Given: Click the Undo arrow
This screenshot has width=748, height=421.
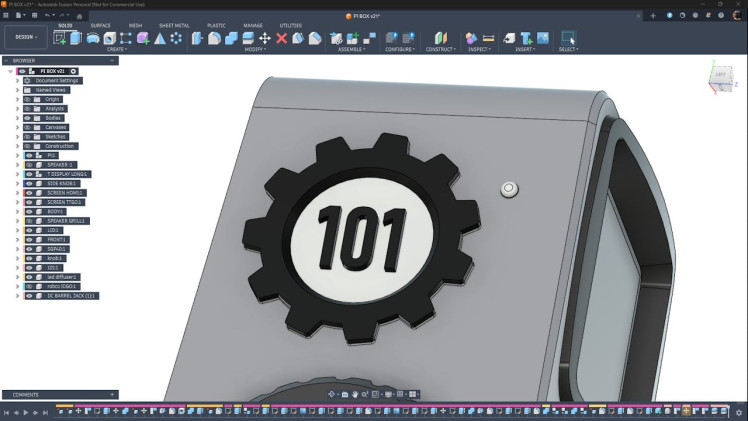Looking at the screenshot, I should (x=47, y=15).
